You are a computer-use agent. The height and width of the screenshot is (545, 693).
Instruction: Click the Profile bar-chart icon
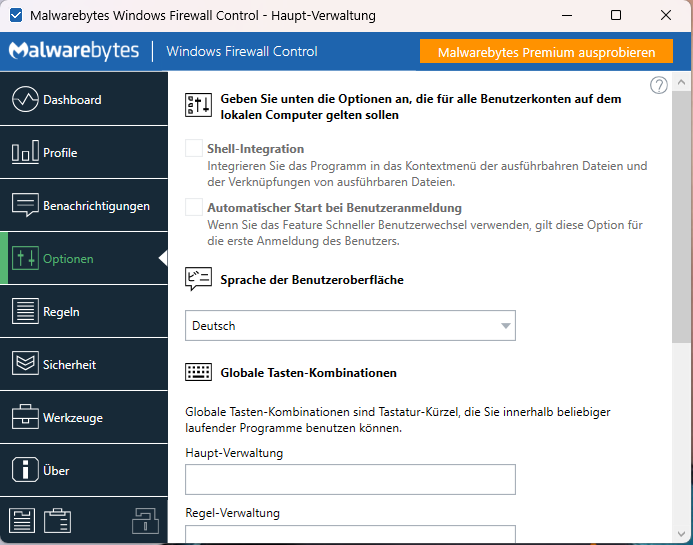point(25,152)
